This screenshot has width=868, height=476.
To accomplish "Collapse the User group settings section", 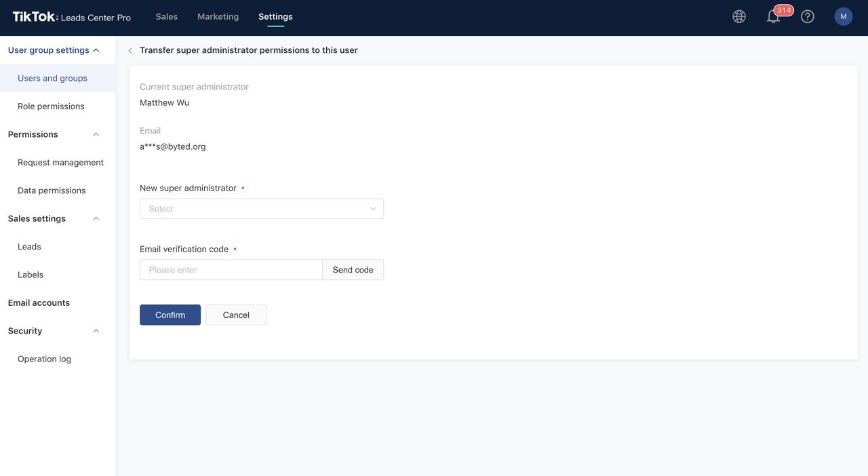I will point(96,49).
